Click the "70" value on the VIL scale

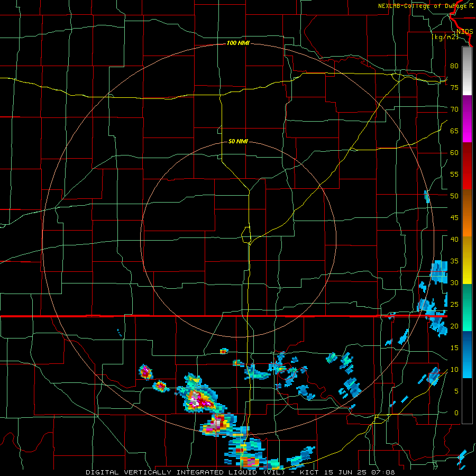(x=454, y=109)
